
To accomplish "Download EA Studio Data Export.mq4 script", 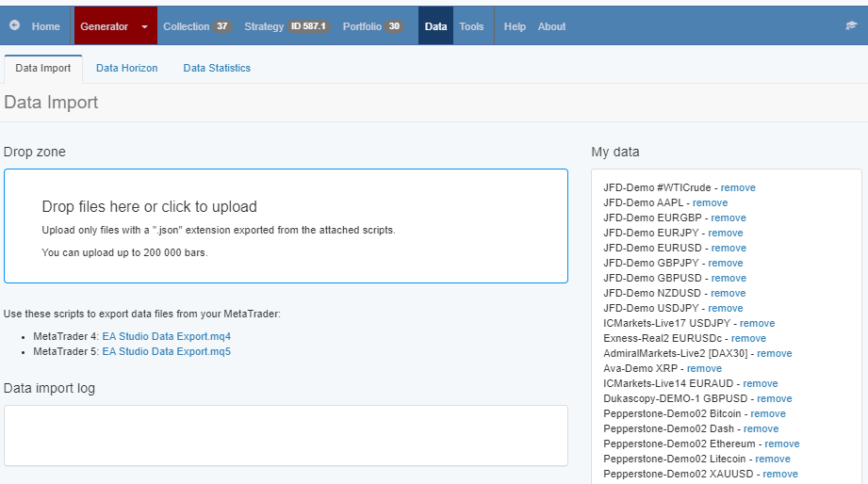I will coord(166,336).
